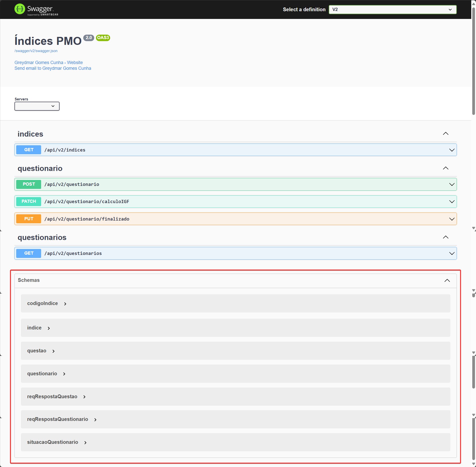Collapse the indices section

tap(446, 134)
